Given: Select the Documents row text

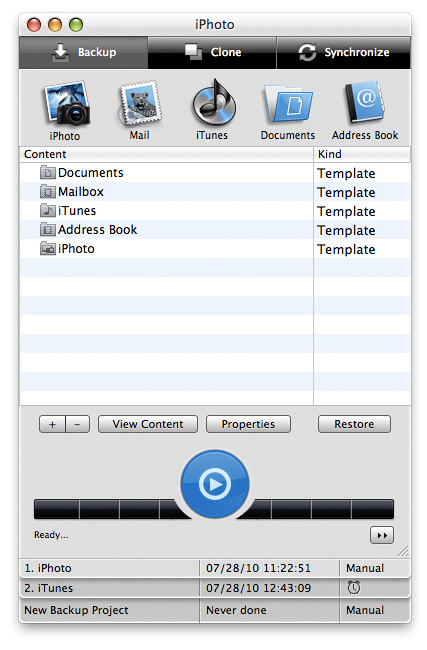Looking at the screenshot, I should click(x=91, y=172).
